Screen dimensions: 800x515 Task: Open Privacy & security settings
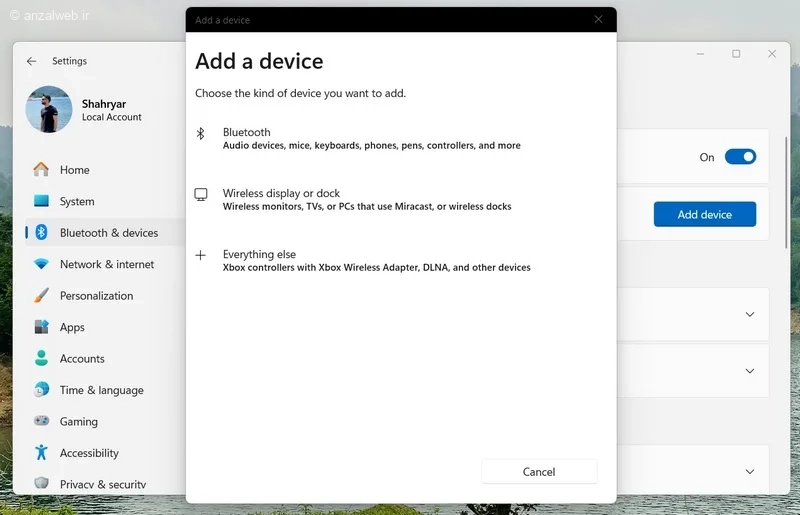pos(105,484)
